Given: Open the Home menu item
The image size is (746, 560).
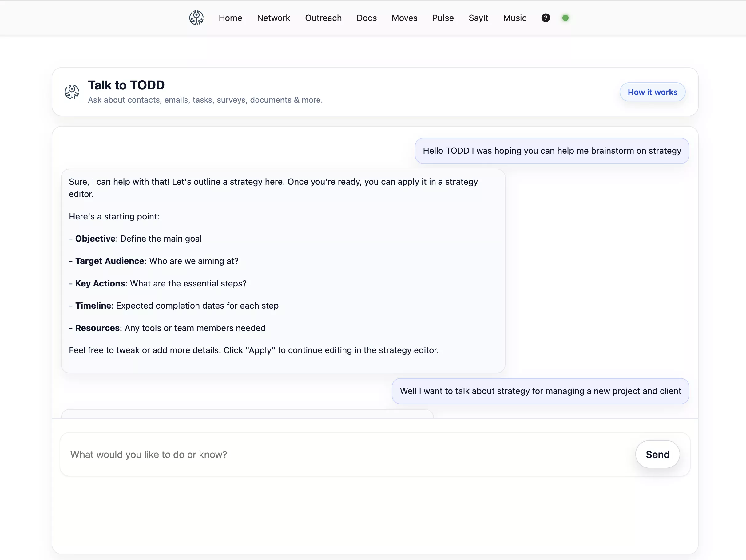Looking at the screenshot, I should 230,18.
